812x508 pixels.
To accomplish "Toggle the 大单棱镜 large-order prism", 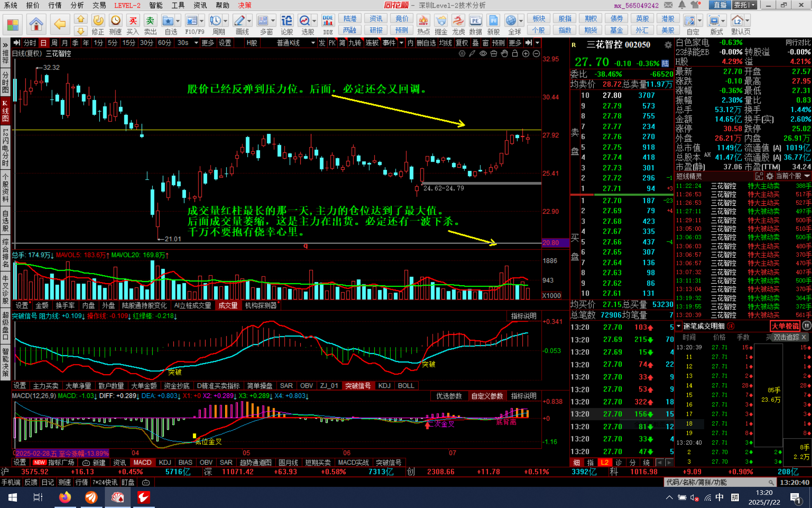I will coord(785,326).
